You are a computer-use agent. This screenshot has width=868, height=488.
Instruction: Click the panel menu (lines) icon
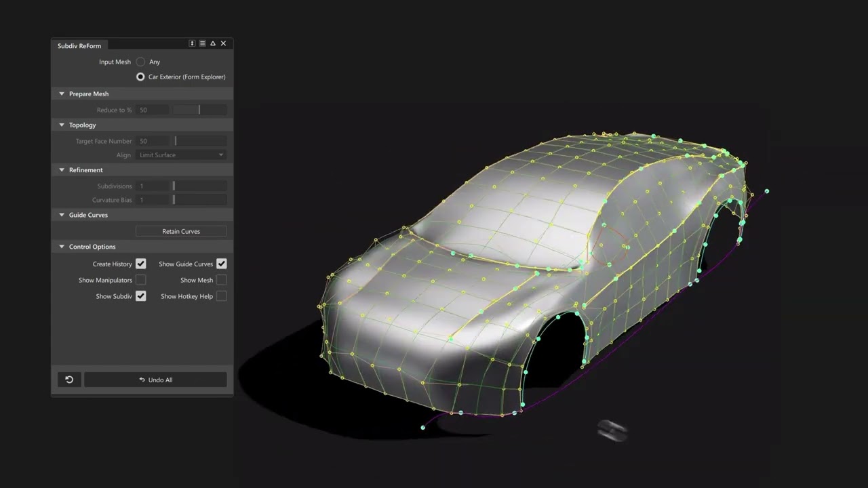(202, 43)
